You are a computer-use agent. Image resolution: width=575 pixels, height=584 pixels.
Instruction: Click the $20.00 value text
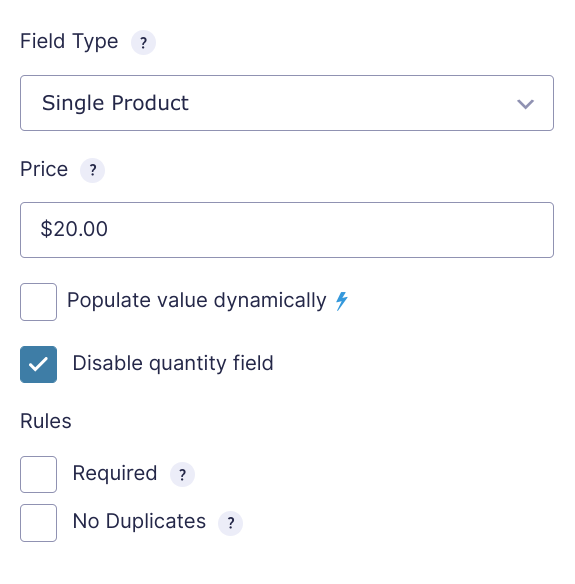coord(74,229)
